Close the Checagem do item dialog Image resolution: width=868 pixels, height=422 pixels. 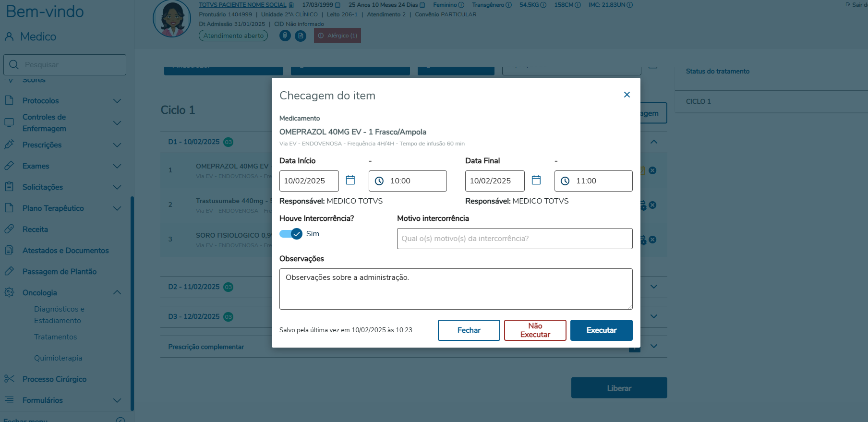point(627,95)
